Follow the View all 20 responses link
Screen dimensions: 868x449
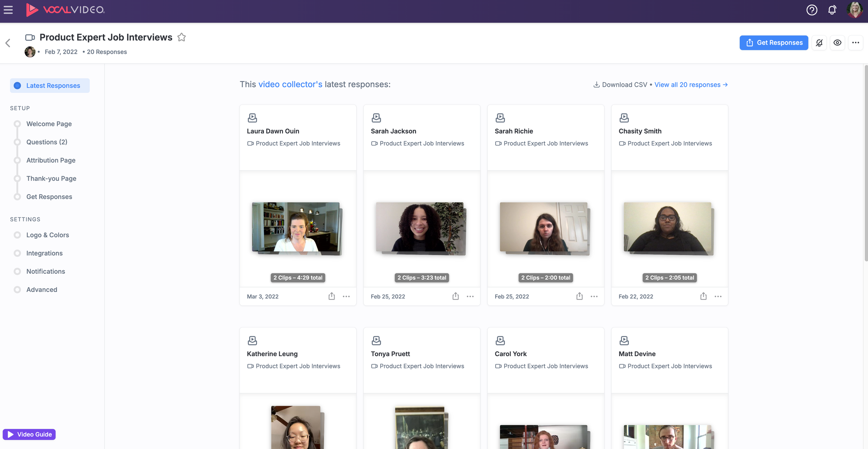[691, 85]
